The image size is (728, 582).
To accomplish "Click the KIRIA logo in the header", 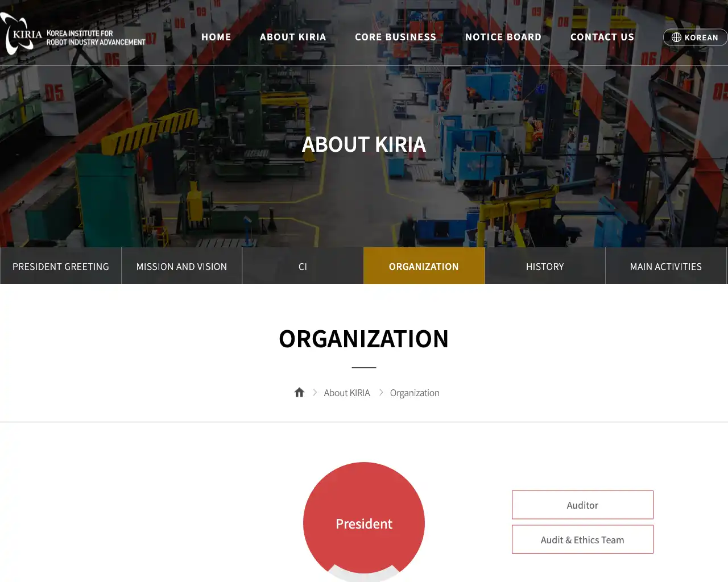I will [x=73, y=35].
